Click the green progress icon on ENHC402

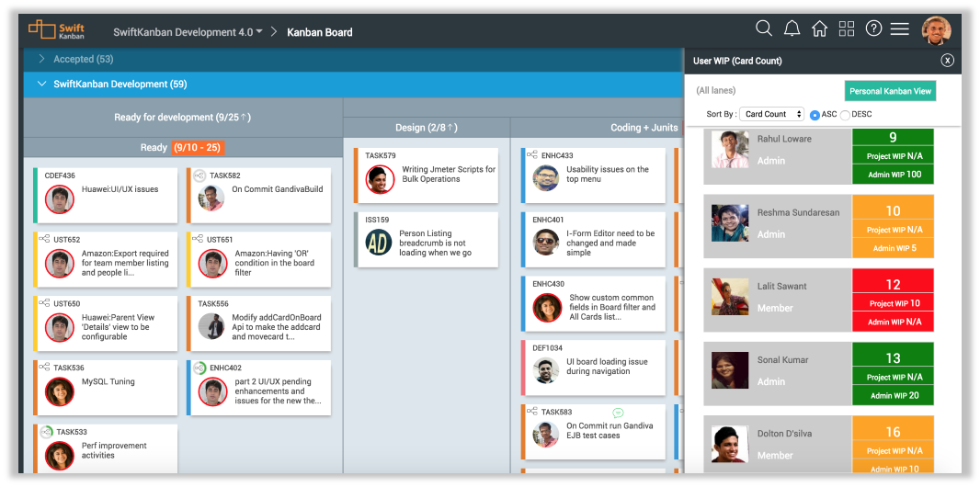point(199,368)
